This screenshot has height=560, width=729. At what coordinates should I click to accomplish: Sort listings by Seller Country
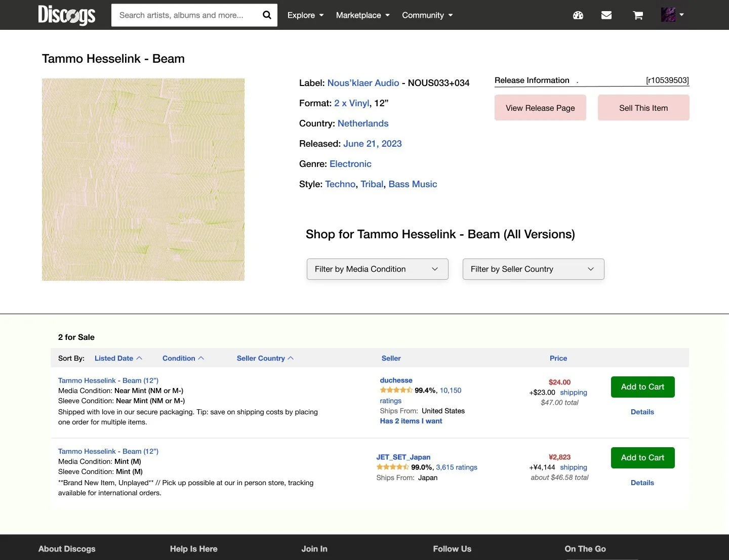[x=265, y=358]
